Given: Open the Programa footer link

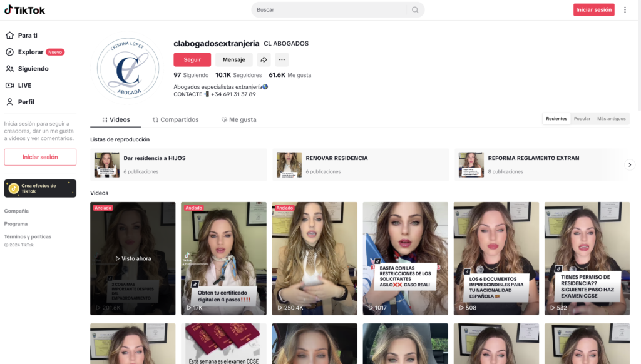Looking at the screenshot, I should pos(16,224).
